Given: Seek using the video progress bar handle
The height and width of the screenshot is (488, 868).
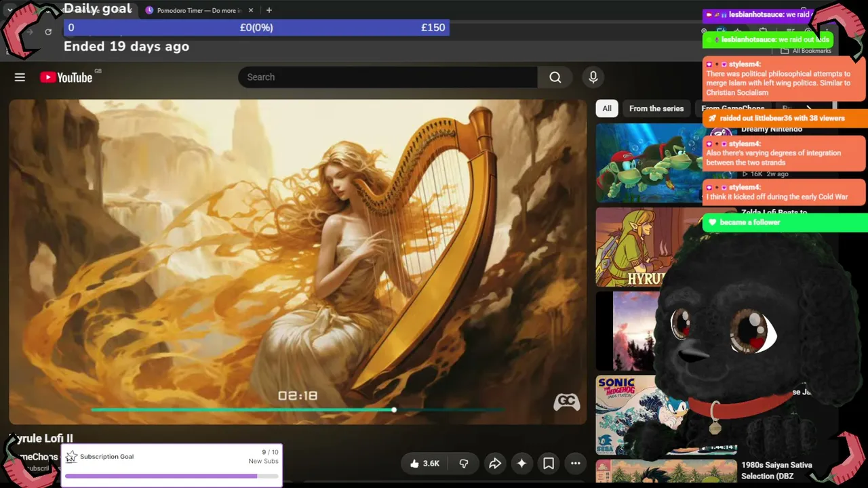Looking at the screenshot, I should [394, 409].
